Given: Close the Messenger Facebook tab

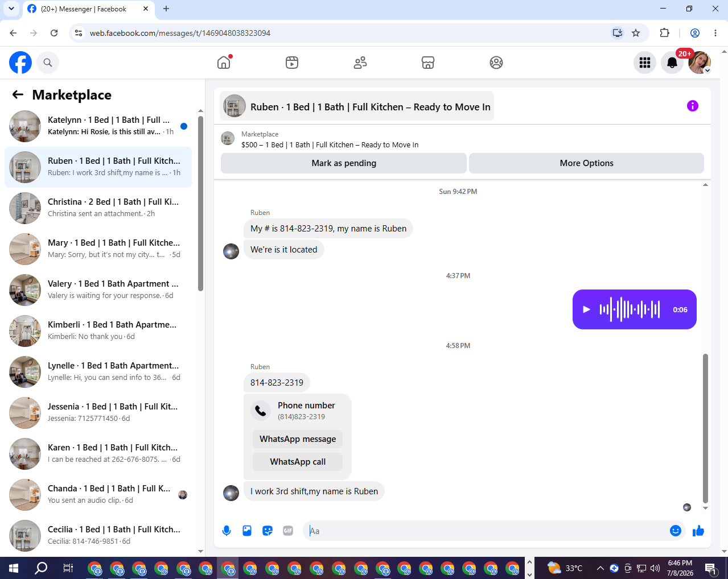Looking at the screenshot, I should [x=146, y=9].
